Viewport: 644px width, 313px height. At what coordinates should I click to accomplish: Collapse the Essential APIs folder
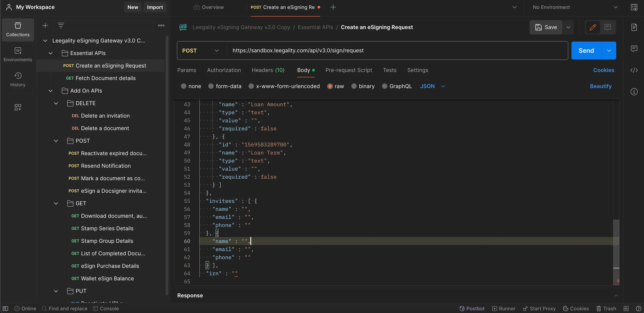[51, 53]
